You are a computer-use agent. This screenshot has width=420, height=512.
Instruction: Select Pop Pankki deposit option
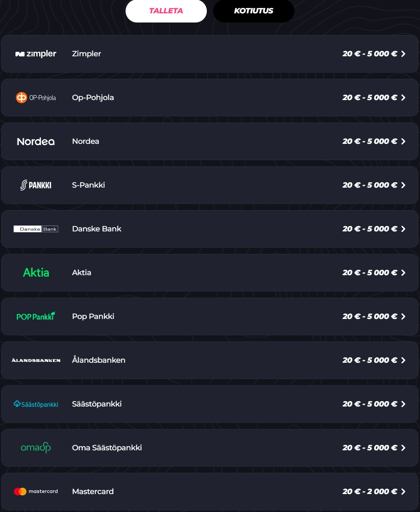click(x=93, y=316)
